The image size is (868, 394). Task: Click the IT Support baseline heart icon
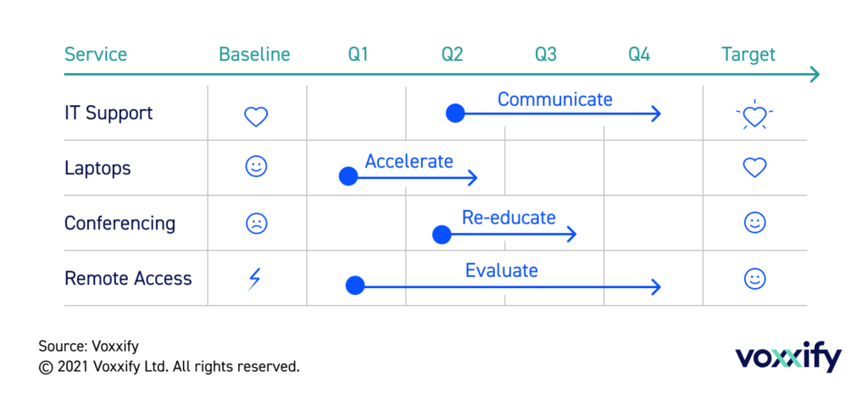[x=256, y=117]
